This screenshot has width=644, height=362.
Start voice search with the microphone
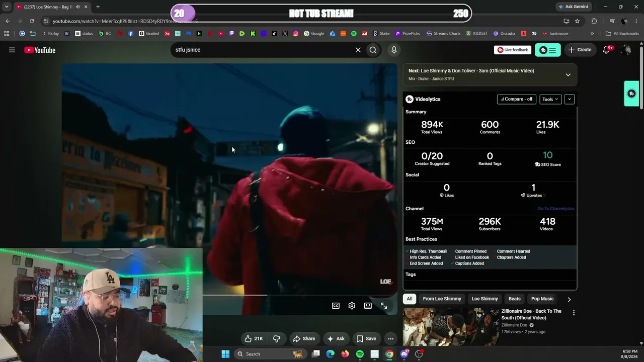pyautogui.click(x=394, y=50)
